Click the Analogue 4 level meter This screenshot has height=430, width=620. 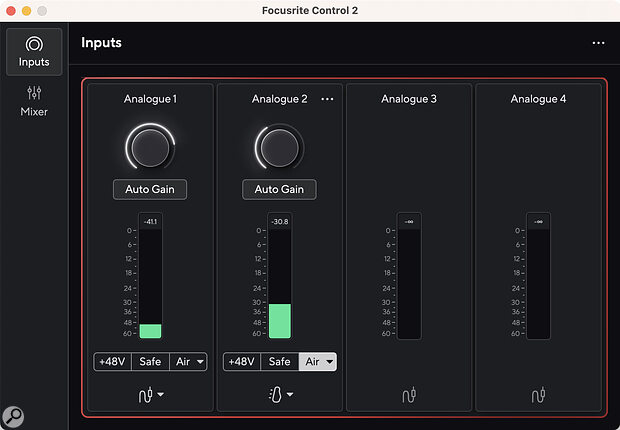pos(538,284)
